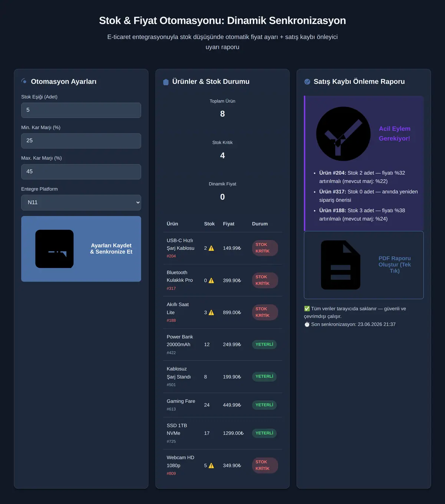445x504 pixels.
Task: Click the Dinamik Fiyat value 0
Action: tap(222, 197)
